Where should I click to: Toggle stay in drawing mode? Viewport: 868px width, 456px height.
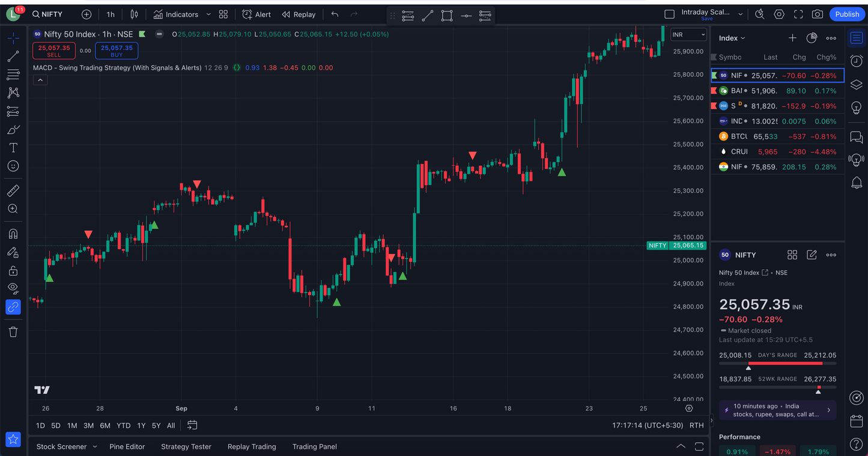(13, 252)
